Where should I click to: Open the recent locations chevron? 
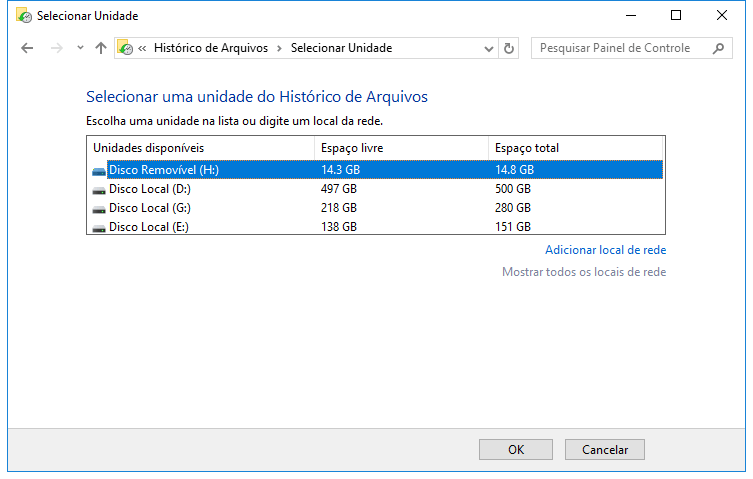pyautogui.click(x=80, y=48)
